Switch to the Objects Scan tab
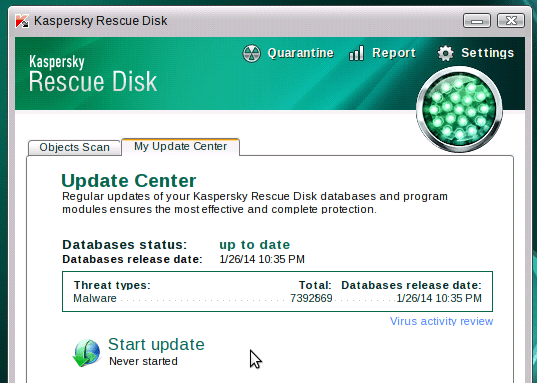537x383 pixels. tap(74, 147)
